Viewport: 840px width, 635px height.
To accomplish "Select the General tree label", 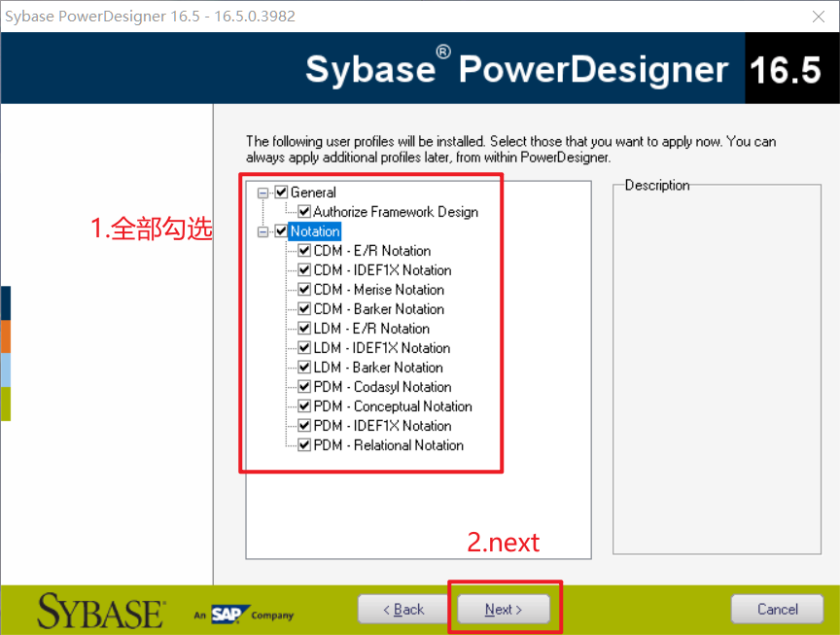I will pos(313,193).
